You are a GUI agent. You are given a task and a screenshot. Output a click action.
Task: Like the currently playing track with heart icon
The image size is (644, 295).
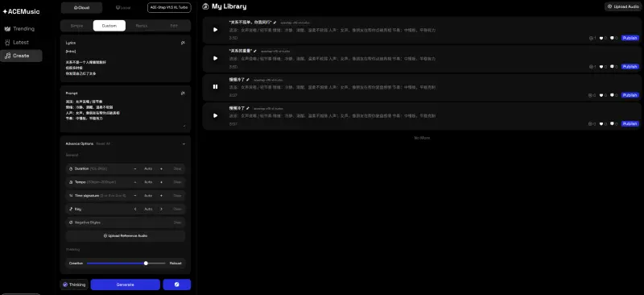pos(601,95)
